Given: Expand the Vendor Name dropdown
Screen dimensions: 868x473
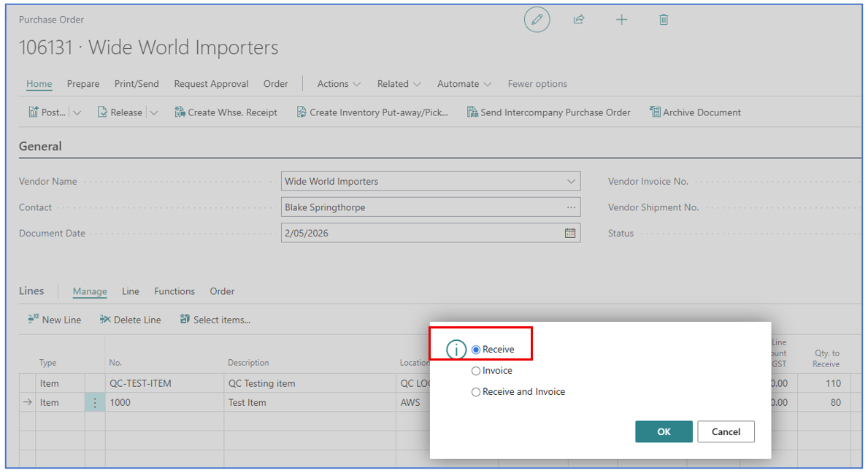Looking at the screenshot, I should [x=570, y=181].
